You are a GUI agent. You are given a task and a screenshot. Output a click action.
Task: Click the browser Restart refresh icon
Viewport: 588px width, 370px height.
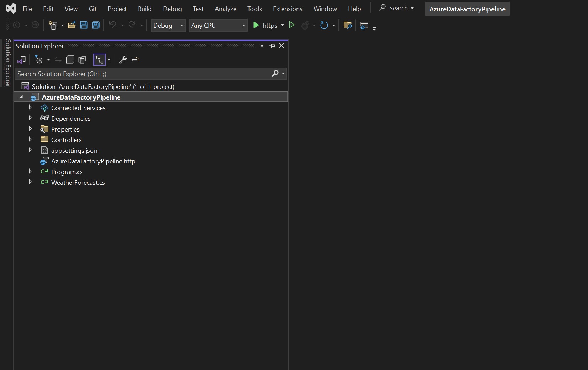[x=324, y=25]
